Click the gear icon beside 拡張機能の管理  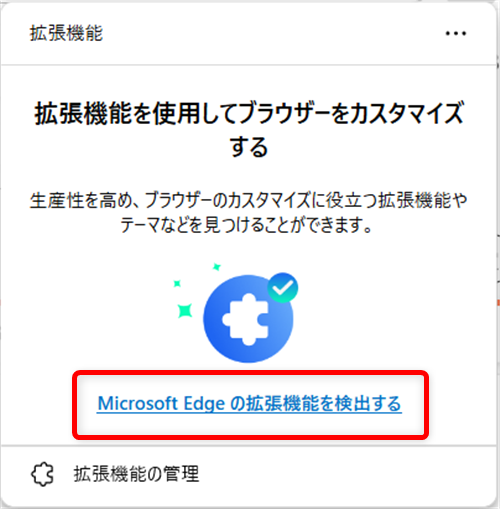(x=42, y=474)
